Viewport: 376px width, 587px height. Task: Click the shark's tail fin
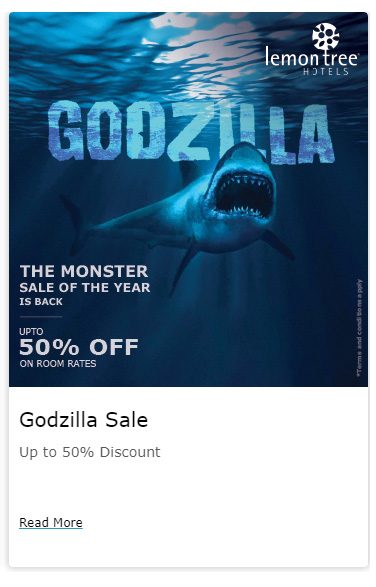coord(75,223)
